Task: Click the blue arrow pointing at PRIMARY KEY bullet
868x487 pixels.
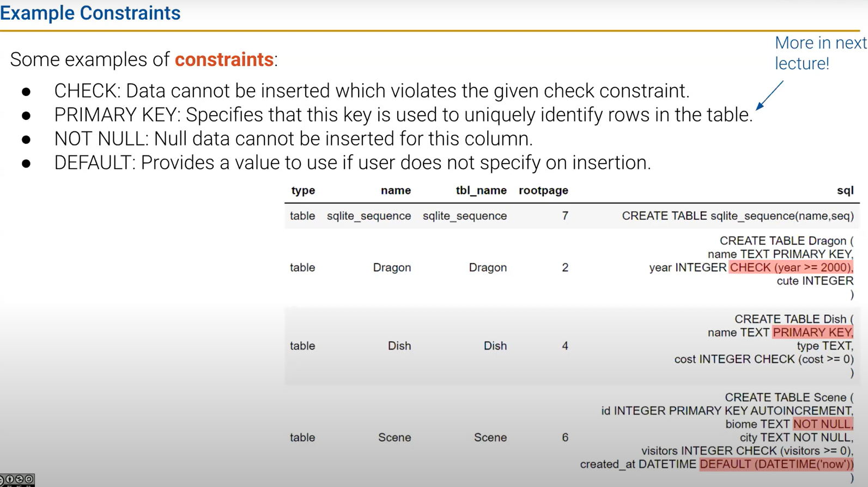Action: click(769, 95)
